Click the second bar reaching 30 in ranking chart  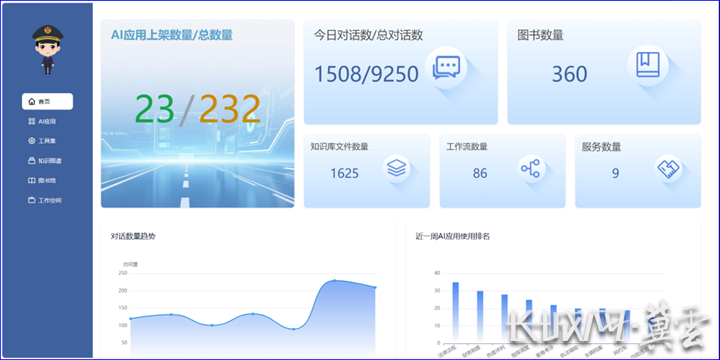pos(480,317)
